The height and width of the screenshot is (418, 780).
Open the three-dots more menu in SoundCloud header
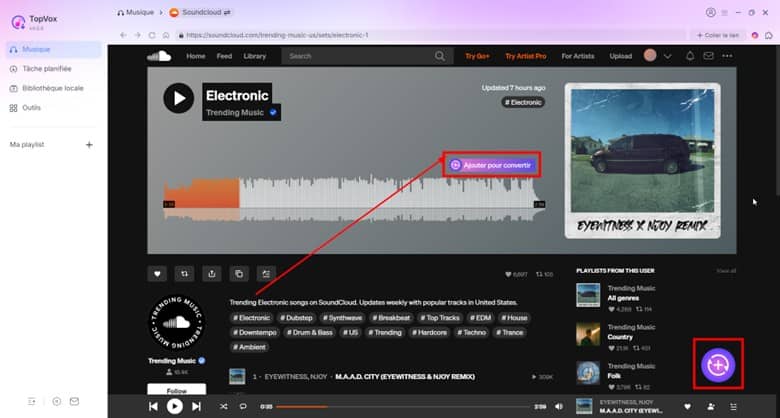coord(727,56)
